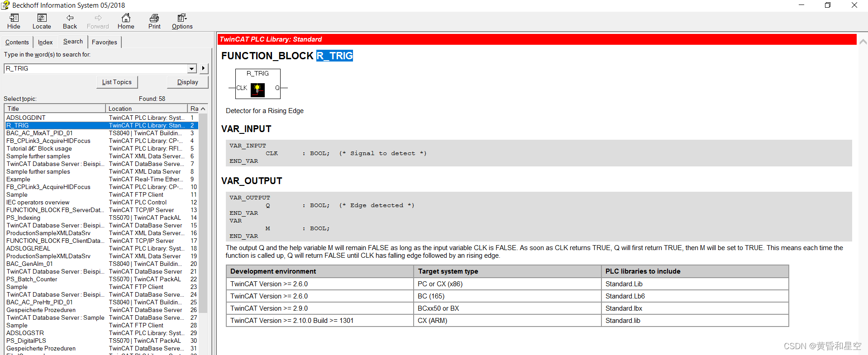Screen dimensions: 868x355
Task: Click into the R_TRIG search field
Action: (x=96, y=69)
